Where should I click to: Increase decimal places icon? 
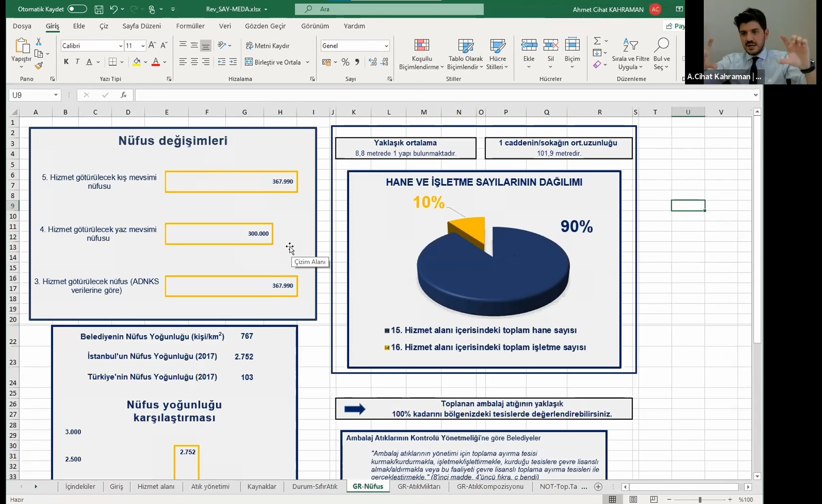point(373,61)
